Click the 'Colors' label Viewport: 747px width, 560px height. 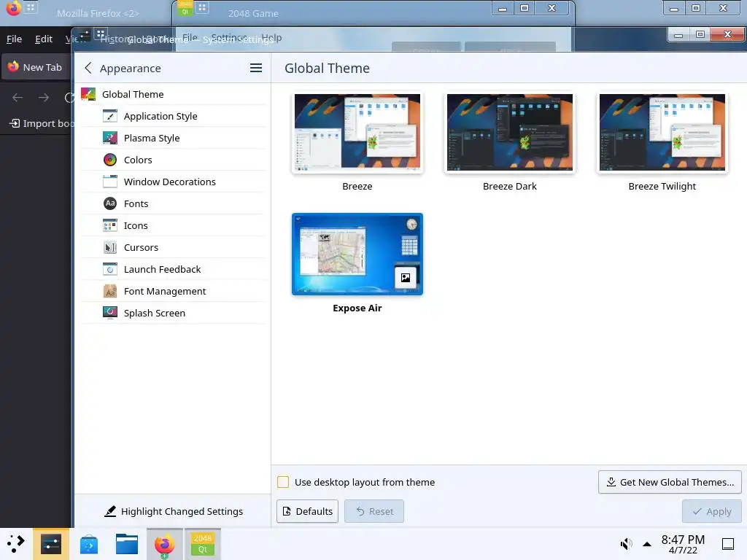pyautogui.click(x=138, y=160)
